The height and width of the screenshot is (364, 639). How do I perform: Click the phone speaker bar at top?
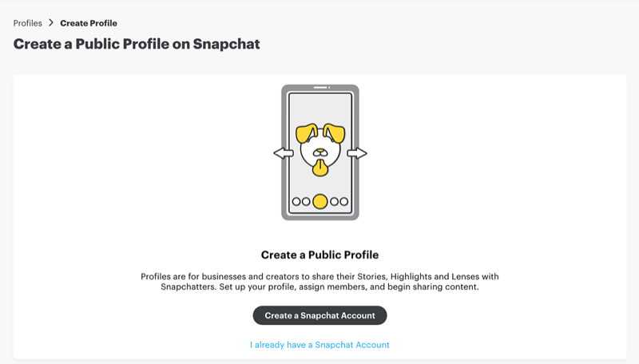(x=320, y=88)
